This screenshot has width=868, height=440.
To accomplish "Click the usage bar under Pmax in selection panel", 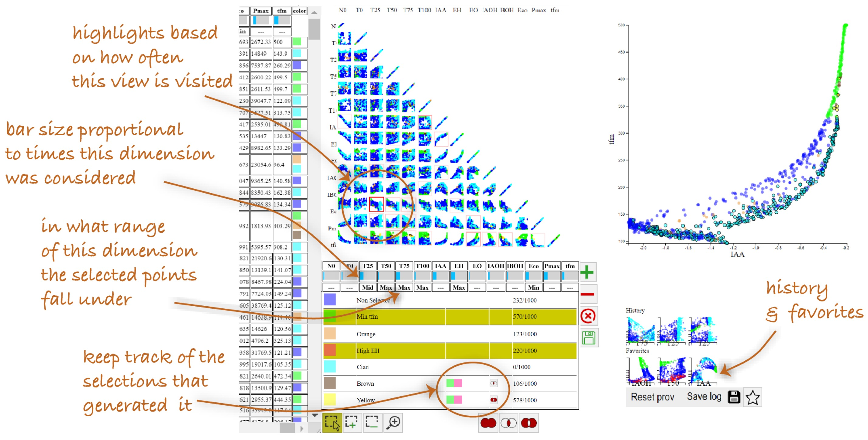I will [552, 276].
